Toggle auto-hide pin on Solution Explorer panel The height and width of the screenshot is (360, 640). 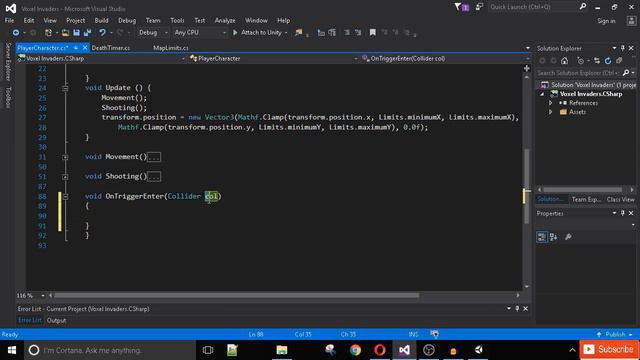coord(622,48)
